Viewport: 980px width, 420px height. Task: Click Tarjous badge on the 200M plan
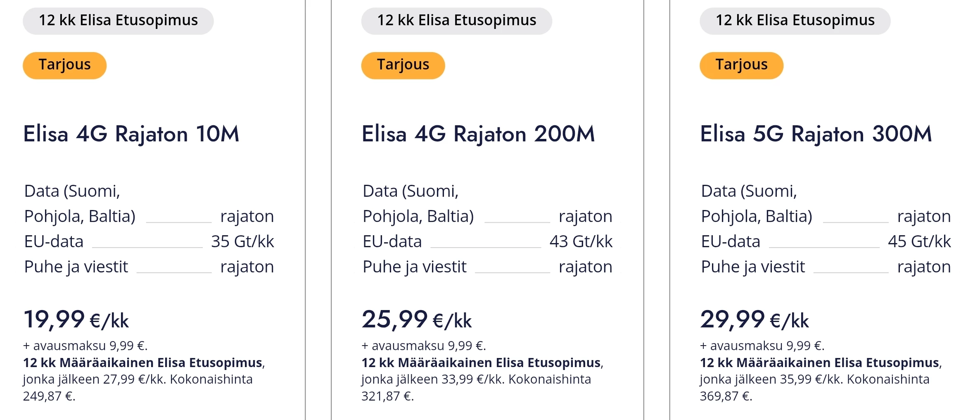[403, 65]
